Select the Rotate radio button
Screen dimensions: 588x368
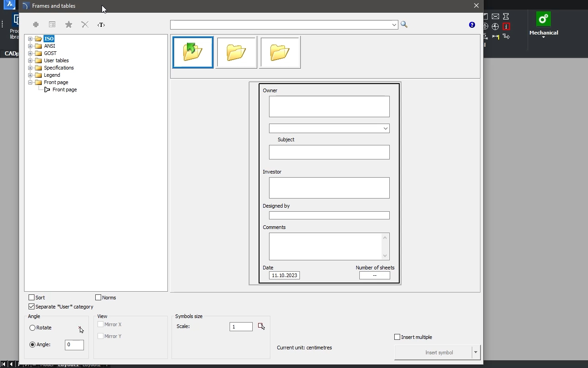point(33,328)
